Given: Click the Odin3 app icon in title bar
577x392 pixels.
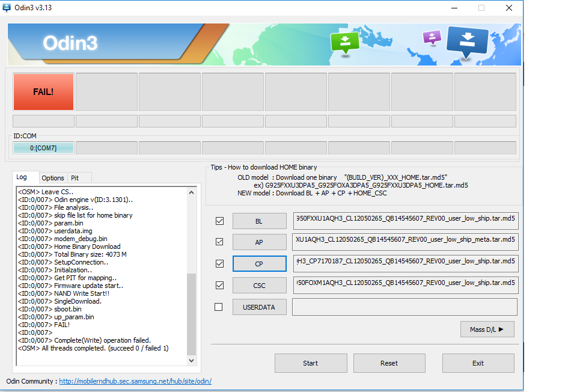Looking at the screenshot, I should coord(6,7).
